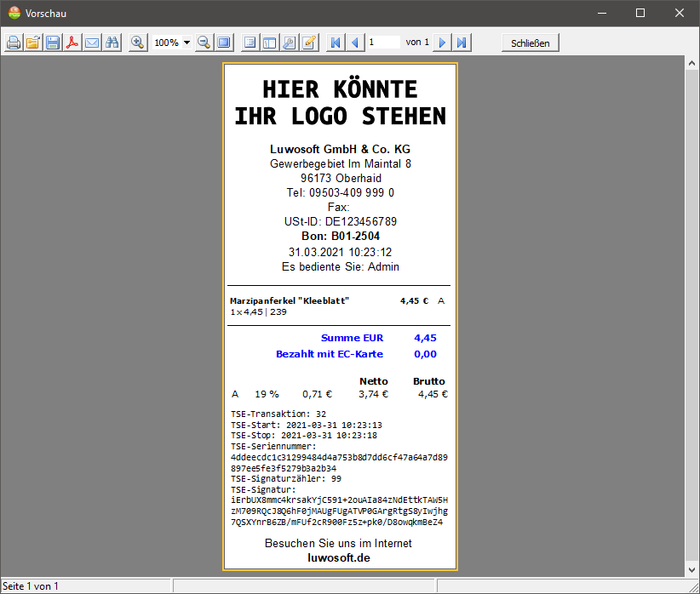The height and width of the screenshot is (594, 700).
Task: Click the 'Gewerbegebiet Im Maintal 8' address
Action: click(x=340, y=163)
